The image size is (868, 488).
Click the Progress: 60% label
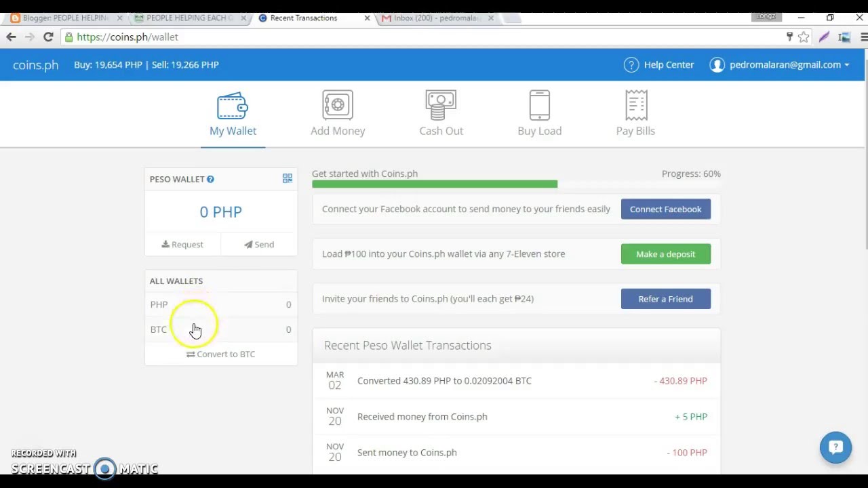pyautogui.click(x=691, y=174)
